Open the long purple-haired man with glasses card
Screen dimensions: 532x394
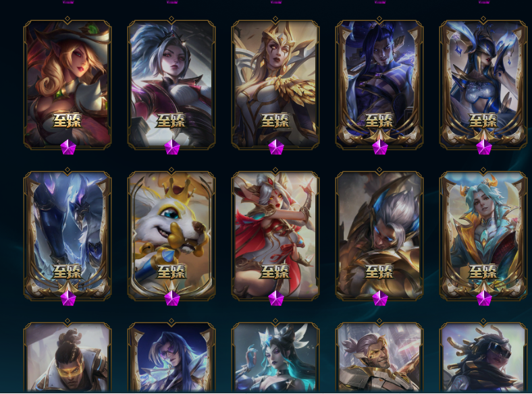pos(171,357)
